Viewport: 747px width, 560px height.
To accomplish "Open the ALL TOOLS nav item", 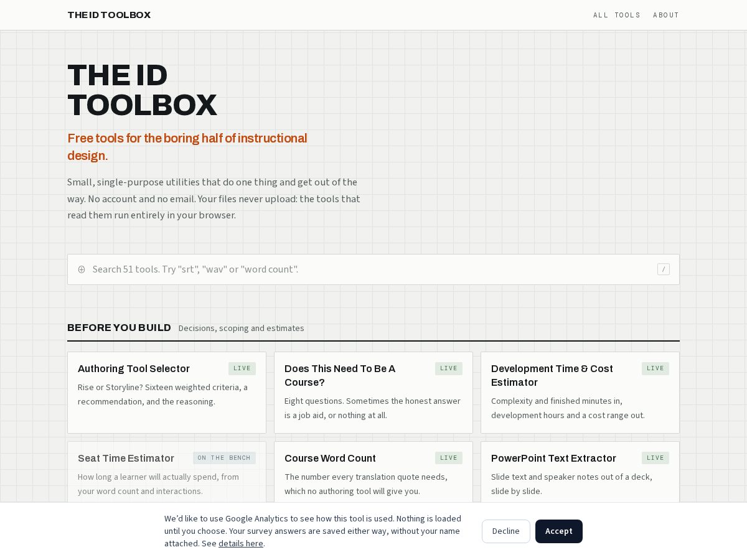I will (x=617, y=15).
